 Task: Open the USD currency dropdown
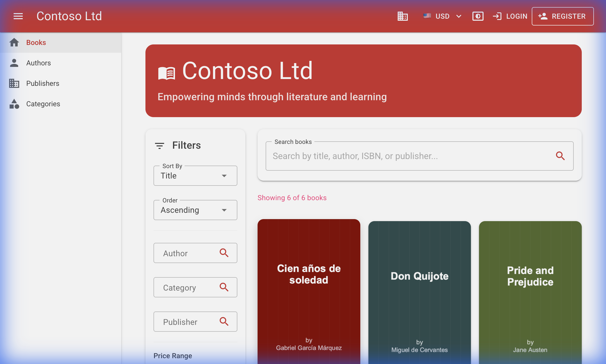point(442,16)
